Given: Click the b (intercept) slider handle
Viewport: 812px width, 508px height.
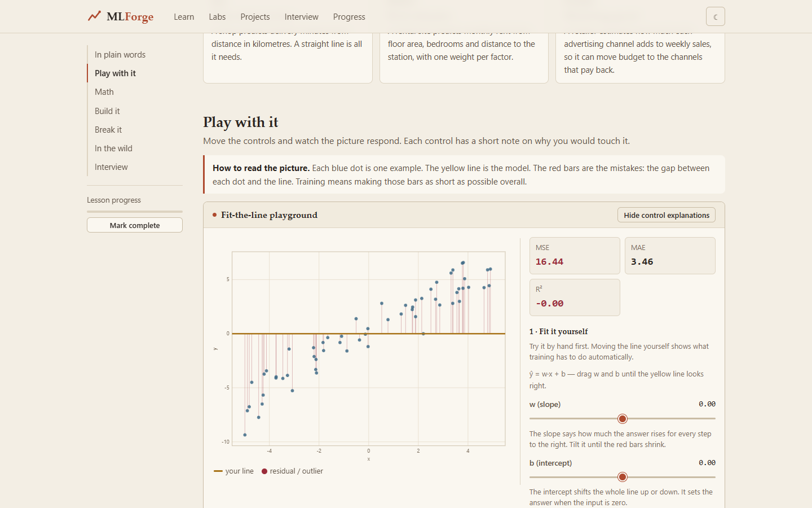Looking at the screenshot, I should point(623,477).
